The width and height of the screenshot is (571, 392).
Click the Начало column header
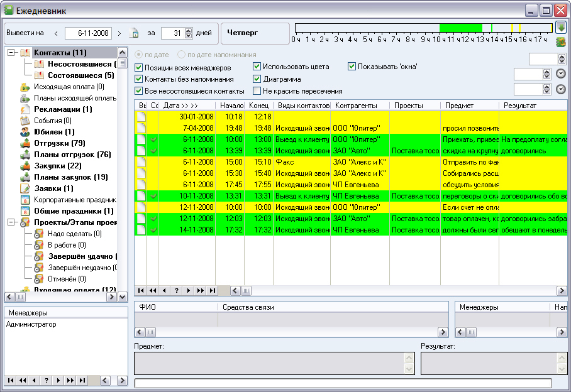point(230,106)
